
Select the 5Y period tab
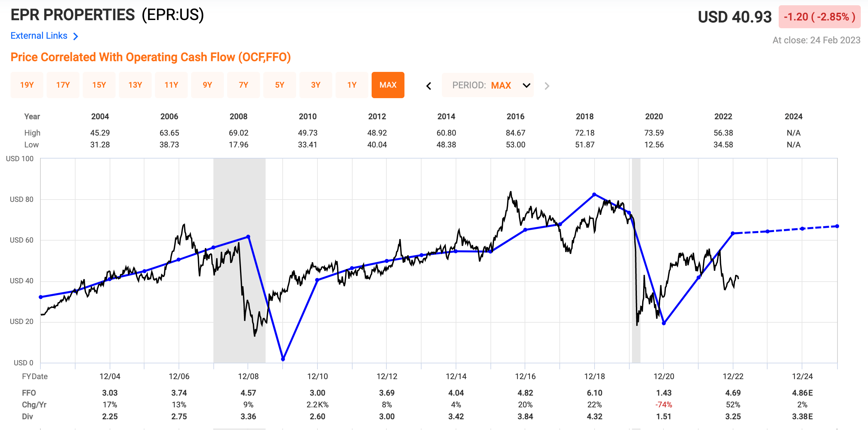280,85
